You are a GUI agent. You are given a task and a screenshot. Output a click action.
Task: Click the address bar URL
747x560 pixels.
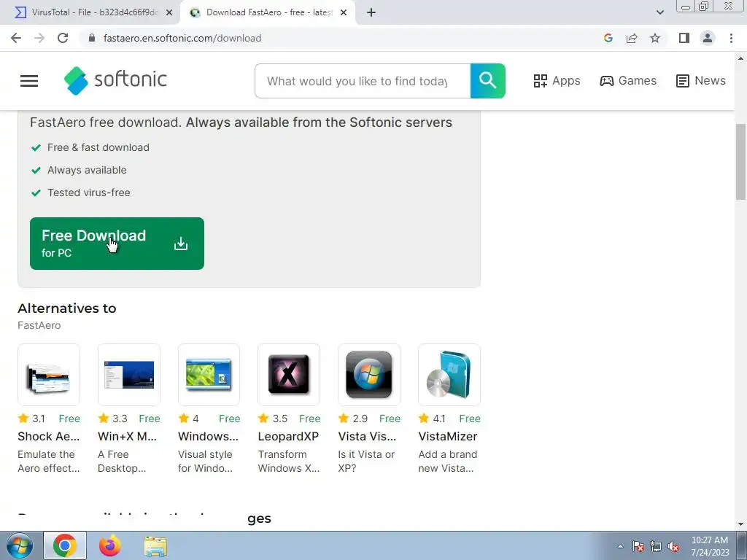tap(182, 38)
